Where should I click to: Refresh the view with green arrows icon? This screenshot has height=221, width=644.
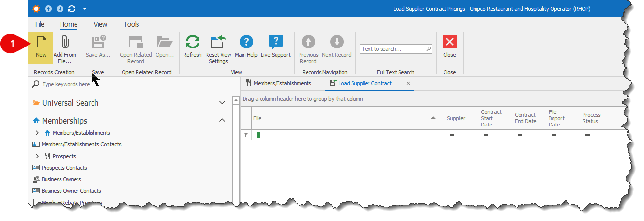point(192,42)
